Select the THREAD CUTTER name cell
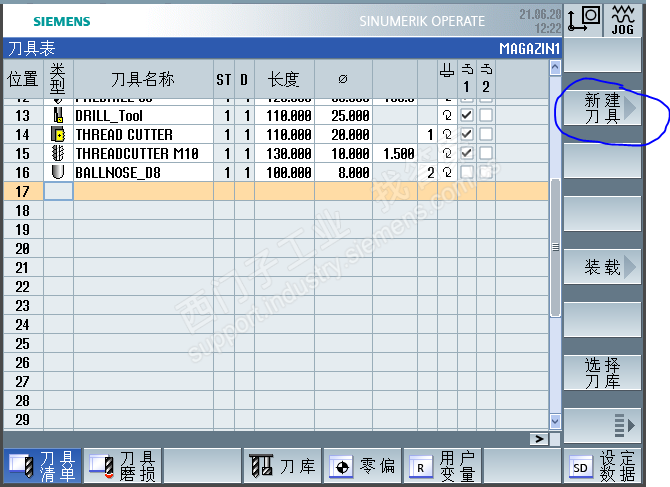670x487 pixels. pos(144,135)
